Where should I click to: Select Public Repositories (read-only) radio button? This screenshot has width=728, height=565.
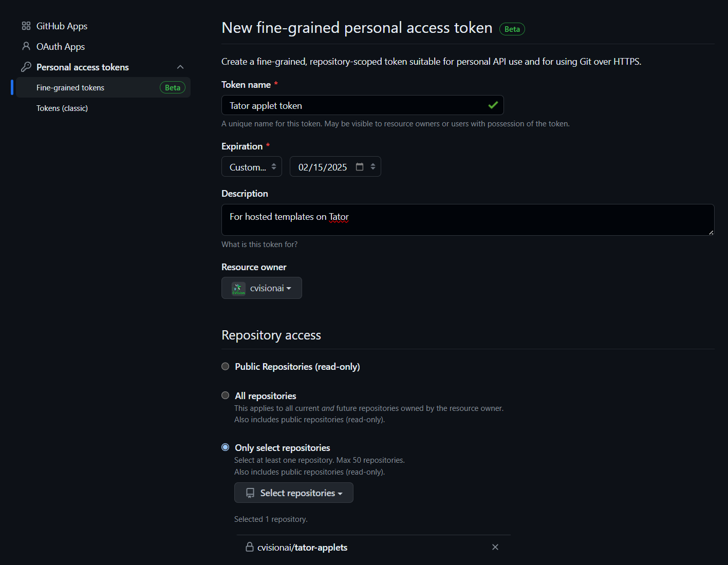(225, 366)
